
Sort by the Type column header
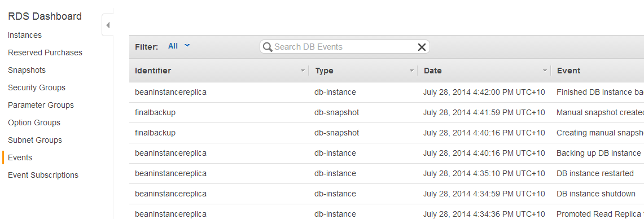[x=324, y=71]
